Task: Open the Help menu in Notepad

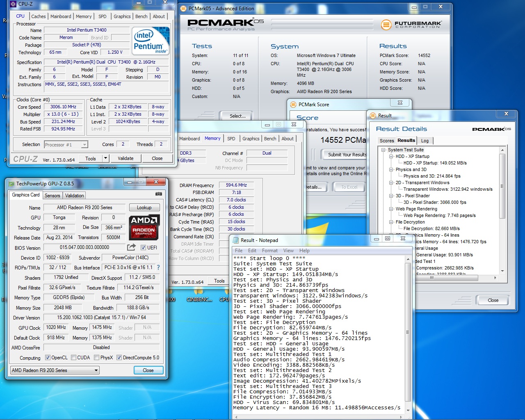Action: pyautogui.click(x=304, y=251)
